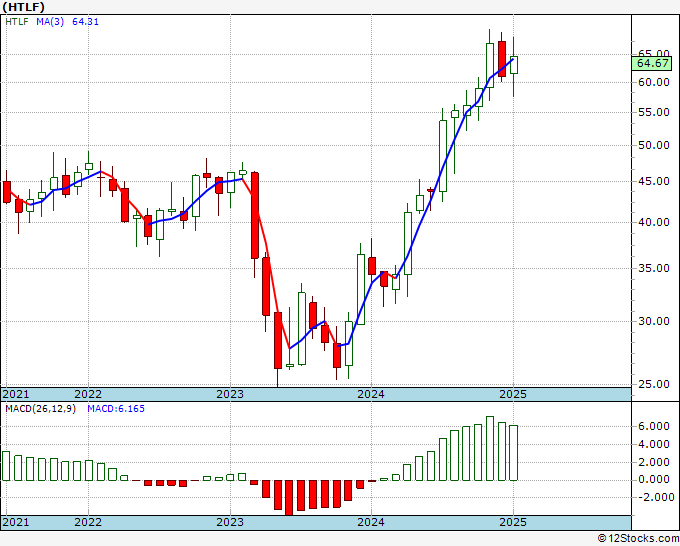Click 2025 on the MACD timeline
Viewport: 680px width, 546px height.
pos(513,522)
